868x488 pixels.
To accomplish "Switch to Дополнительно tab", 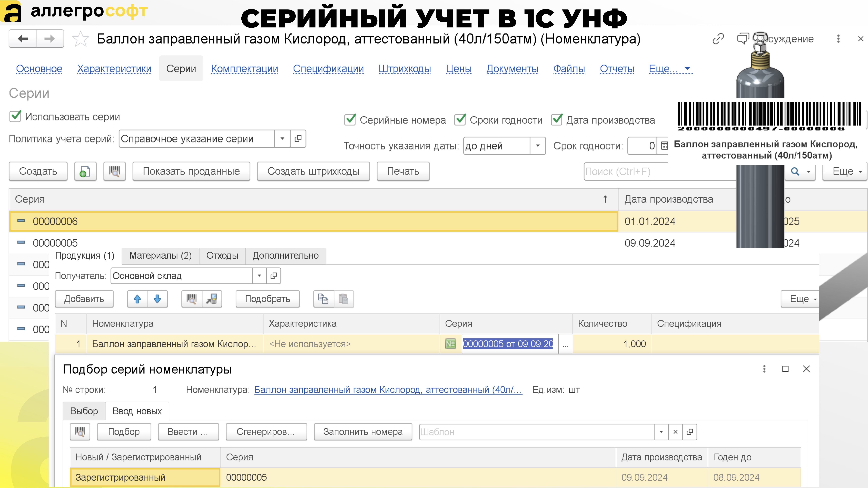I will coord(286,256).
